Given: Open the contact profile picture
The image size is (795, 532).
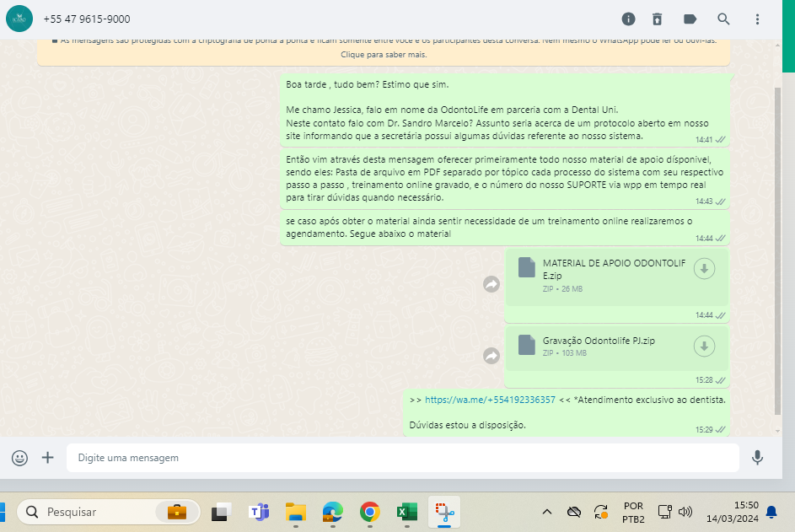Looking at the screenshot, I should [x=19, y=19].
